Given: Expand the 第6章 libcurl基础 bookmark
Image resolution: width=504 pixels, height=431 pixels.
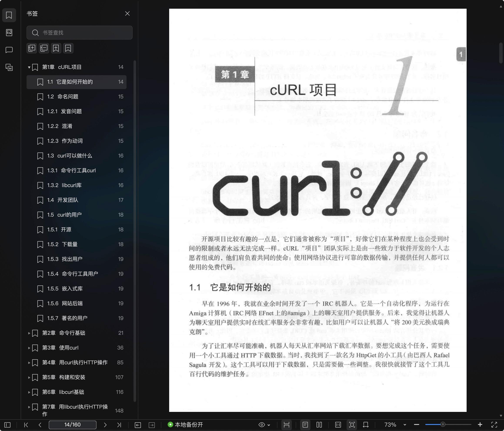Looking at the screenshot, I should (29, 392).
